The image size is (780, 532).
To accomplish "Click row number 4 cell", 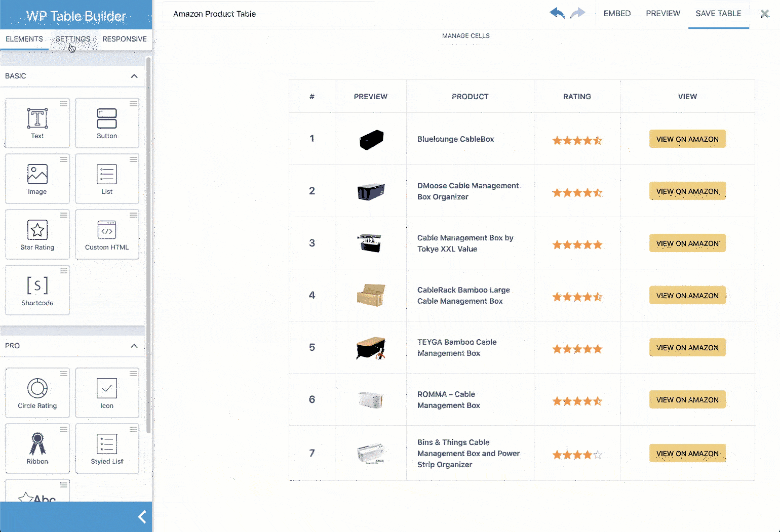I will pyautogui.click(x=312, y=295).
